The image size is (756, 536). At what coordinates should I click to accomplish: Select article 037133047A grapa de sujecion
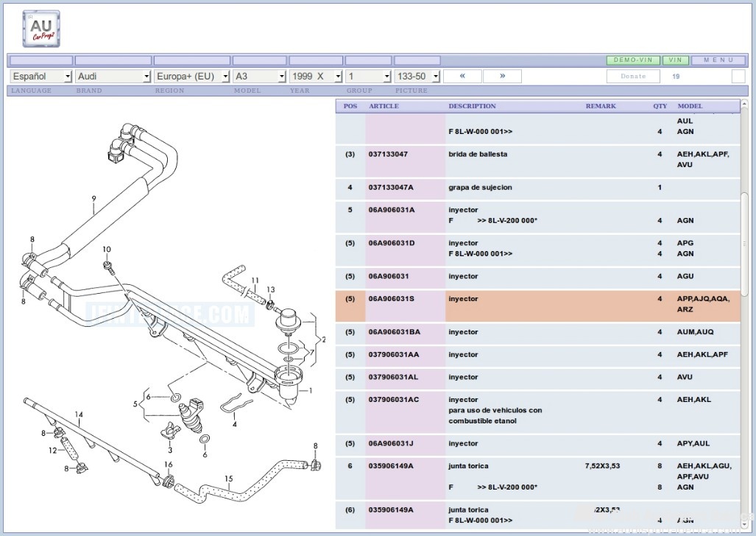tap(391, 188)
